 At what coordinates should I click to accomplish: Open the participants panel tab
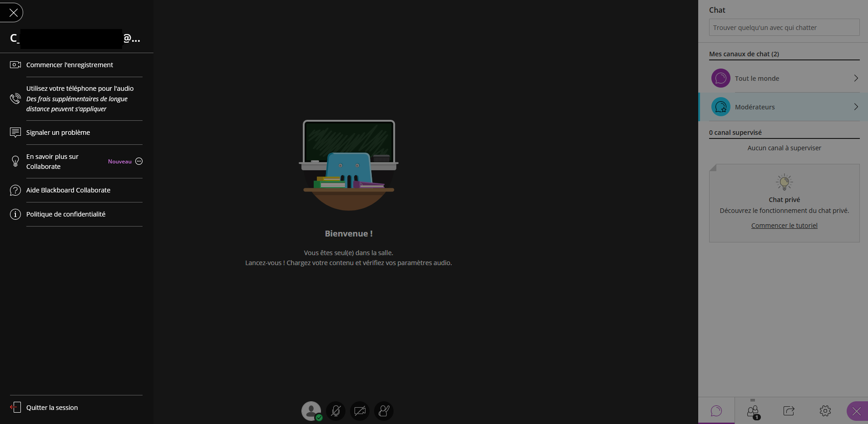pos(753,411)
